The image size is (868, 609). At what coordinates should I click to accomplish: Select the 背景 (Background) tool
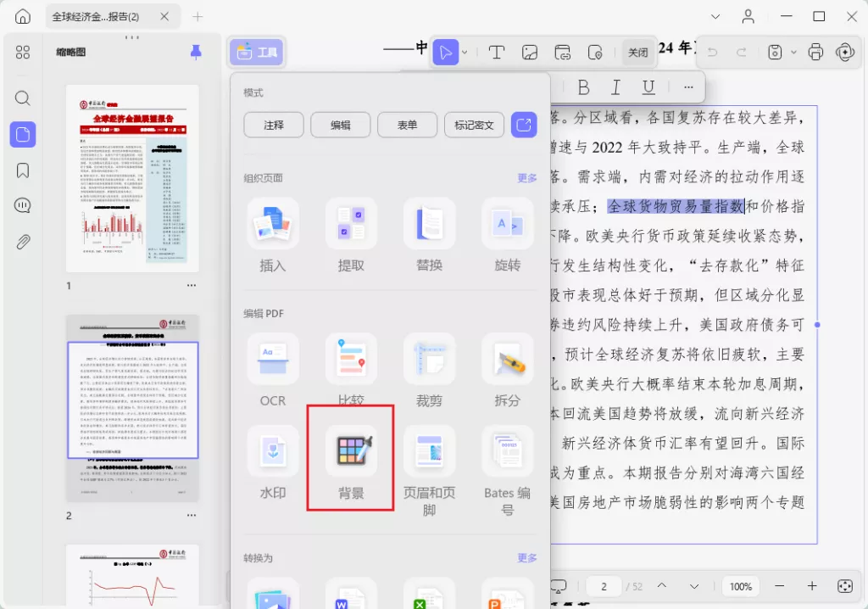coord(351,459)
